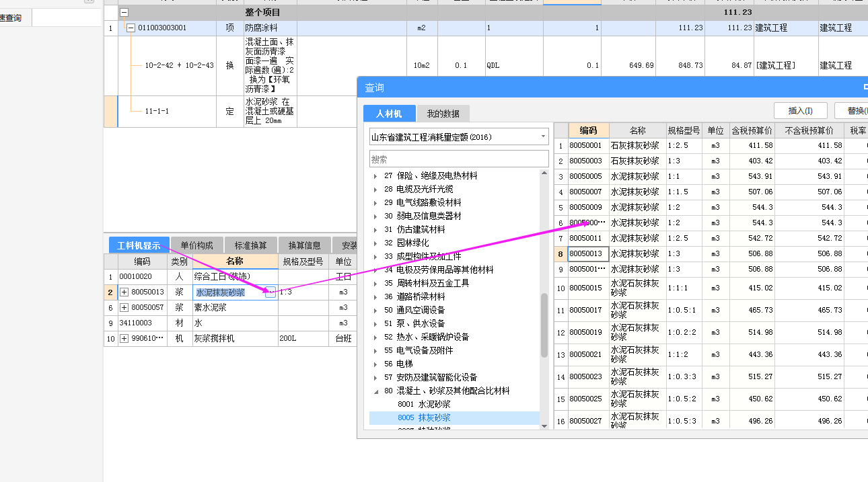Select tree item 55 电气设备及附件
Viewport: 868px width, 482px height.
[419, 351]
